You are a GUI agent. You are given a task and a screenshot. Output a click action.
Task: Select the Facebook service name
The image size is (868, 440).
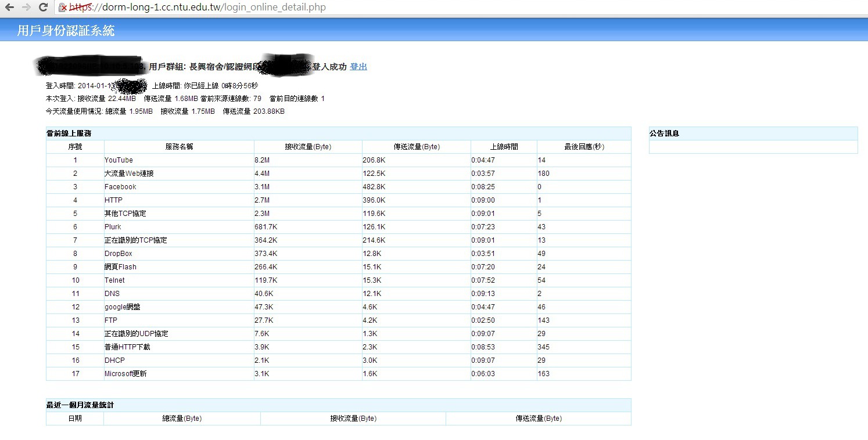pos(120,187)
